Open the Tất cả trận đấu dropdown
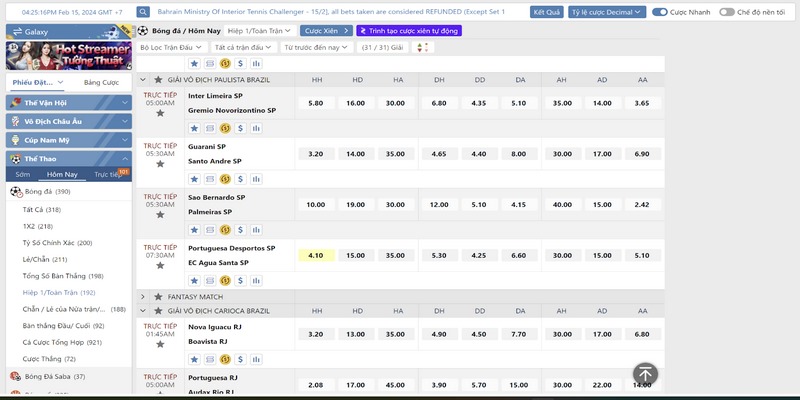 [x=243, y=47]
